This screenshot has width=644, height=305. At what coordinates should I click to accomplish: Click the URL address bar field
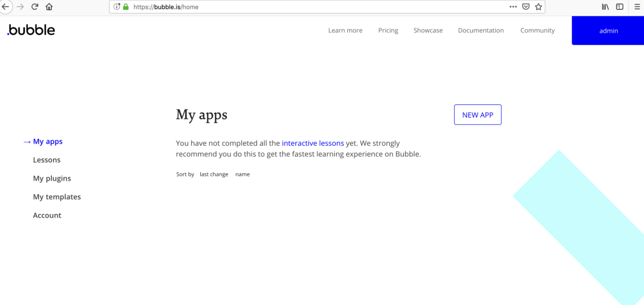pyautogui.click(x=317, y=7)
